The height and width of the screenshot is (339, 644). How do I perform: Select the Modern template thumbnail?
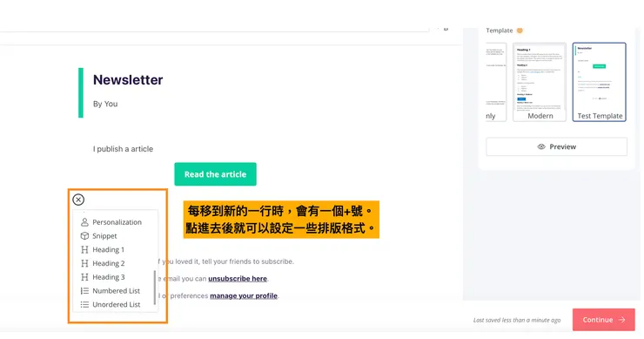[540, 82]
